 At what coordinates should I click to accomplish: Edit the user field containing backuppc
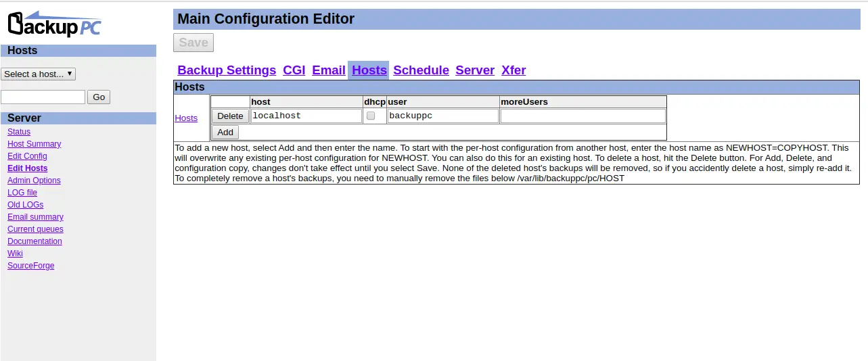tap(443, 116)
